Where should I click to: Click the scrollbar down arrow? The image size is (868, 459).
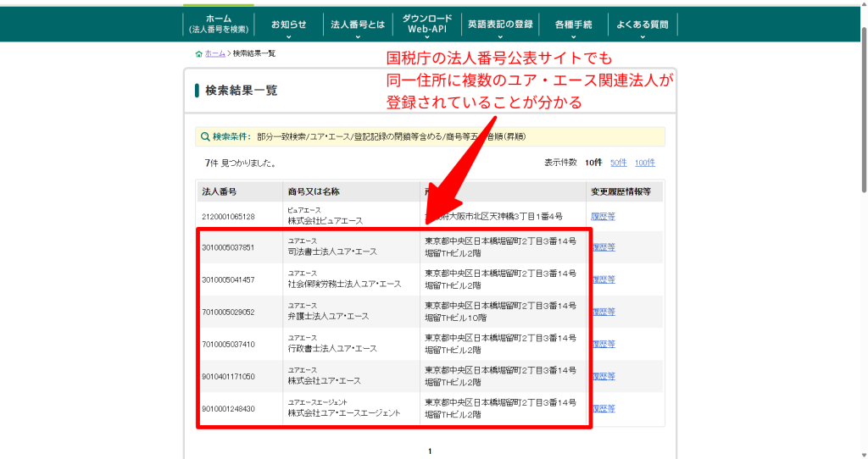[864, 455]
